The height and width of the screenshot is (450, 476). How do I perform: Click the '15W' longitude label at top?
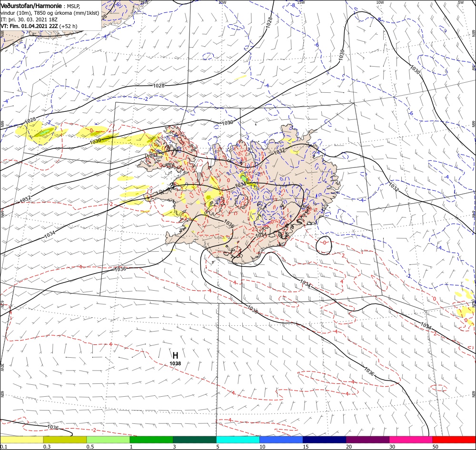click(x=301, y=2)
